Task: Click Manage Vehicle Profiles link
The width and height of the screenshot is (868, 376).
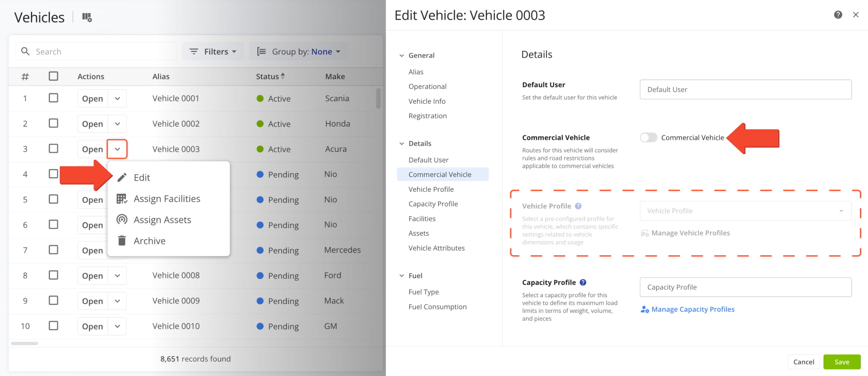Action: tap(690, 233)
